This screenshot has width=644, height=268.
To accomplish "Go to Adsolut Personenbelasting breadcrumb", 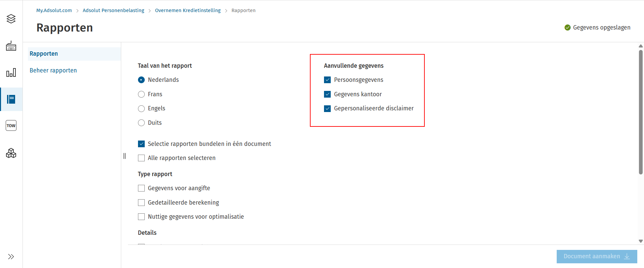I will [113, 10].
